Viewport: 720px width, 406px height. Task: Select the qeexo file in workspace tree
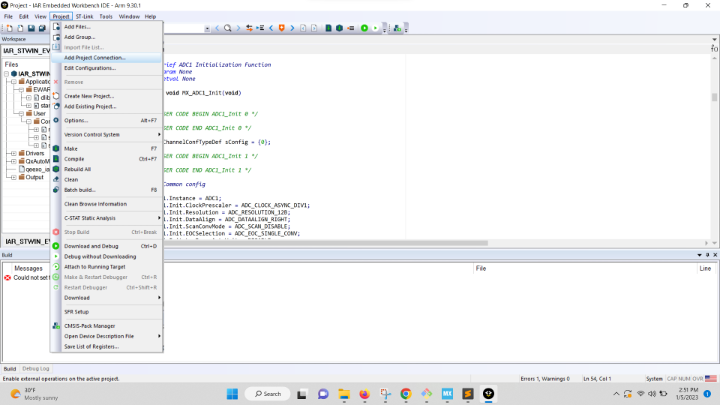pyautogui.click(x=33, y=169)
